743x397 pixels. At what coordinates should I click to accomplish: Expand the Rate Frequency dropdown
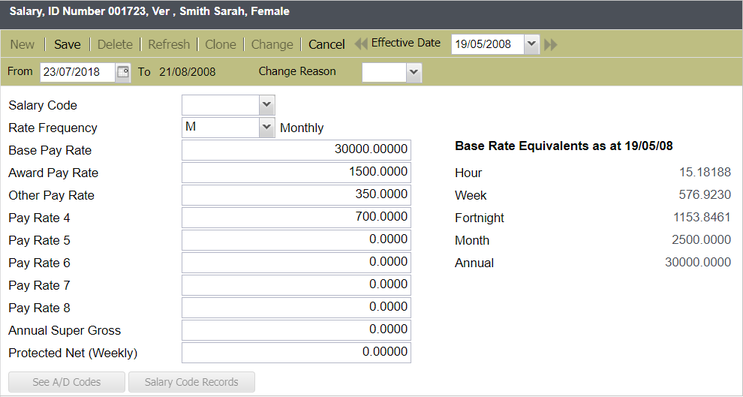[x=267, y=127]
